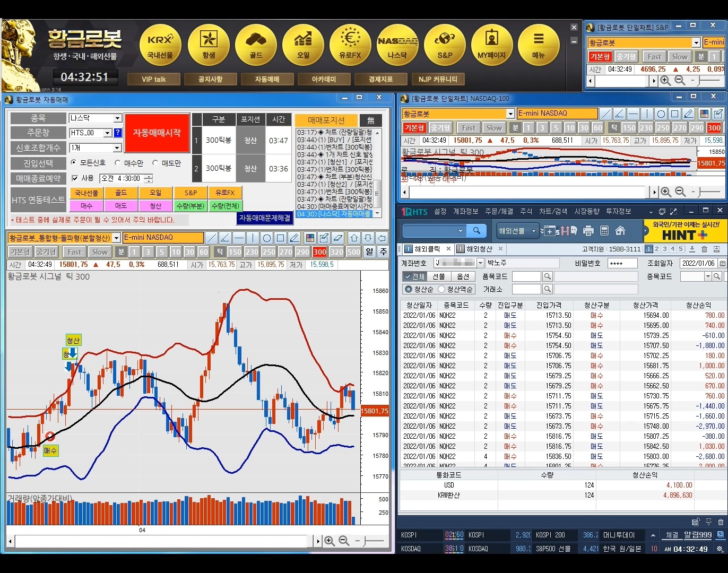Expand 신호조합개수 dropdown showing 1개

pyautogui.click(x=117, y=148)
